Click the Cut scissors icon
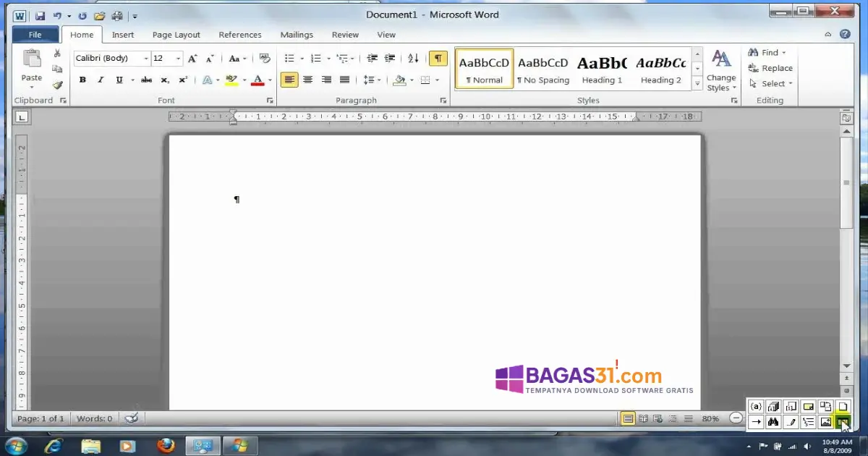Image resolution: width=868 pixels, height=456 pixels. [x=57, y=54]
